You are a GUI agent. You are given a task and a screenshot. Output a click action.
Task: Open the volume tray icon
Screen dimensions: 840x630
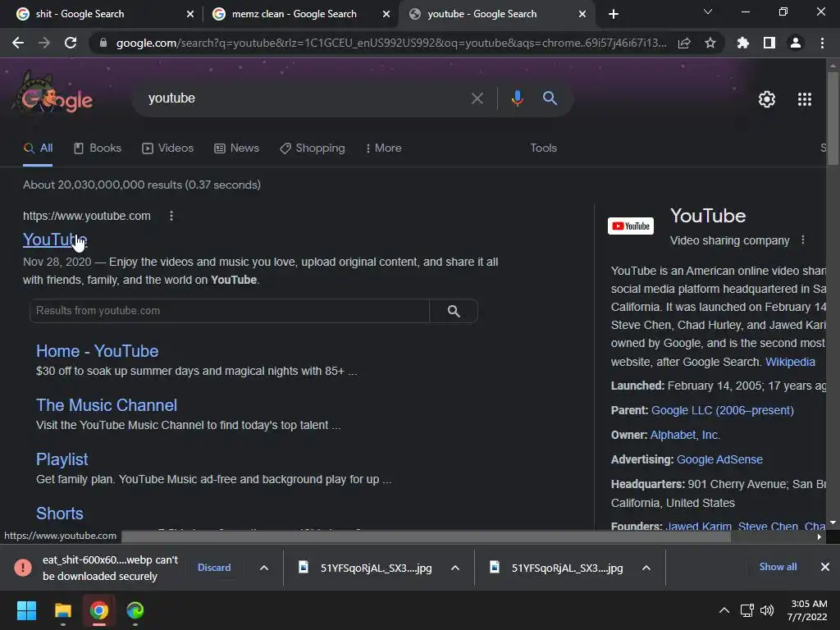(767, 610)
